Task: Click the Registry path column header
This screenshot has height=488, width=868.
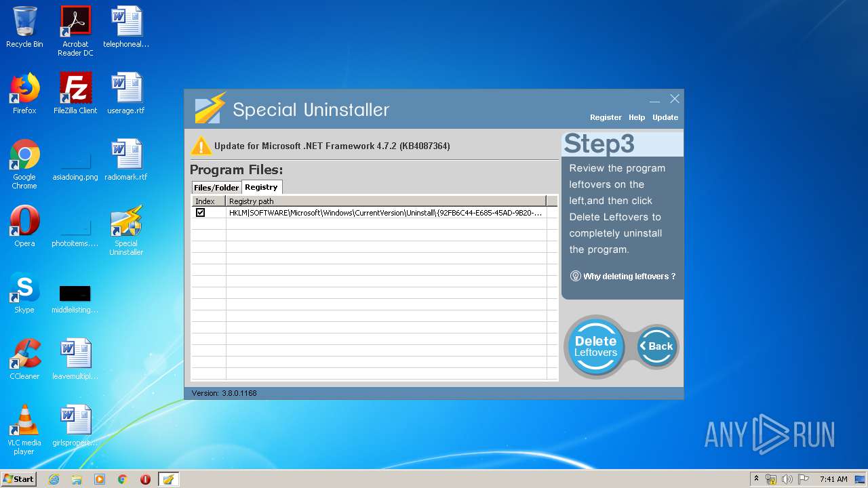Action: click(x=386, y=201)
